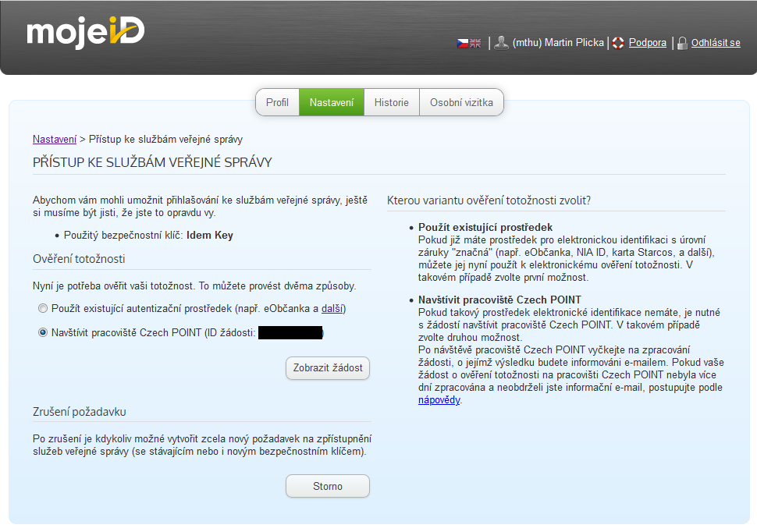Click the user avatar icon
Viewport: 757px width, 532px height.
[501, 43]
